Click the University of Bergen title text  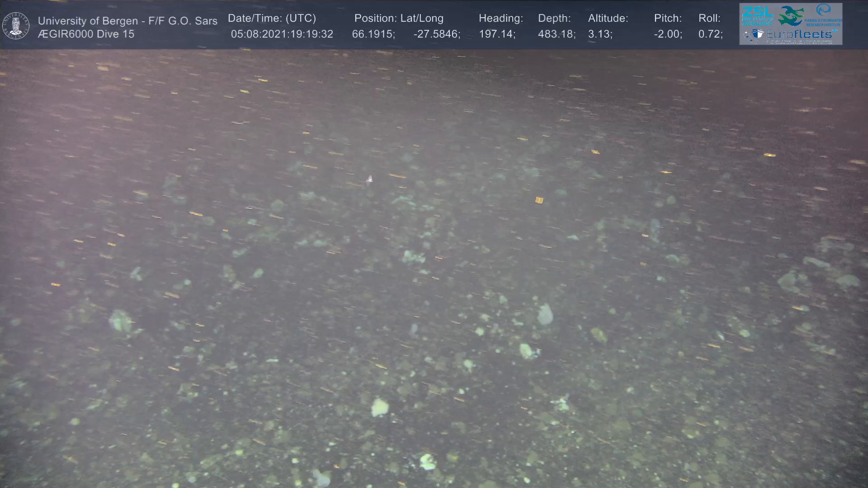[127, 21]
